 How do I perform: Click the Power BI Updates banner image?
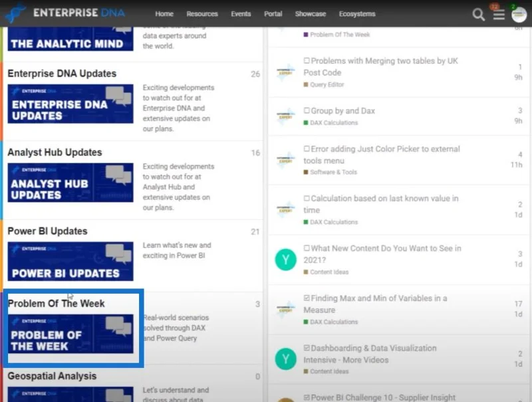point(70,261)
